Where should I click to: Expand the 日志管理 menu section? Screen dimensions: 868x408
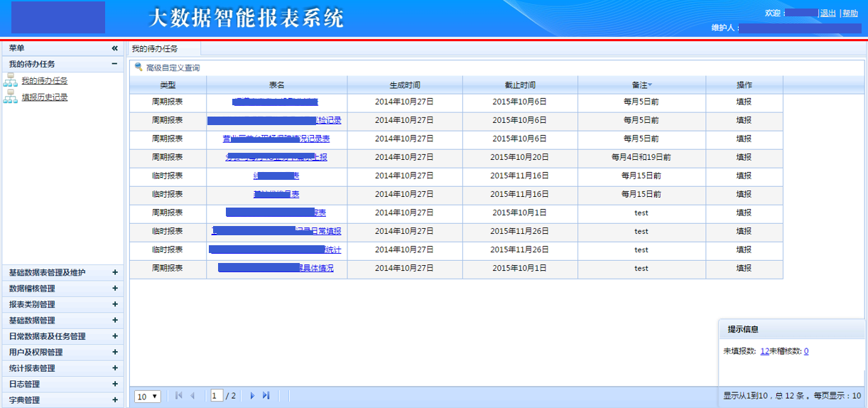pyautogui.click(x=114, y=384)
